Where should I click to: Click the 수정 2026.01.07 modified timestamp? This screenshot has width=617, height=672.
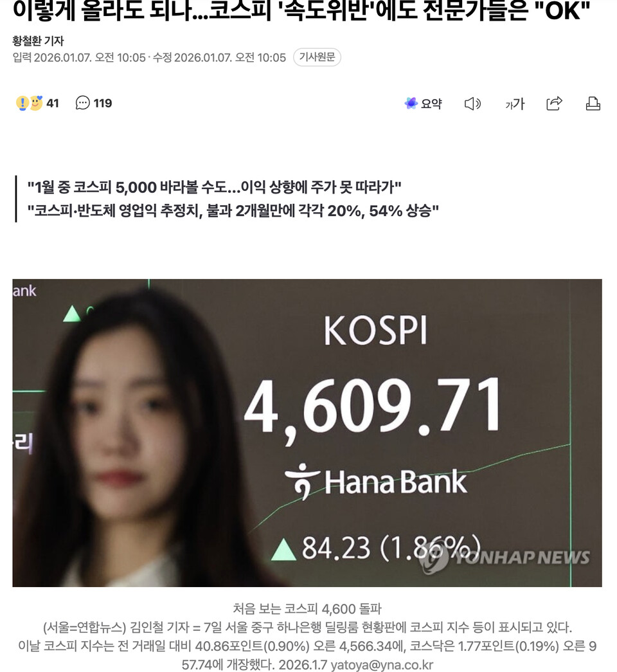(219, 57)
